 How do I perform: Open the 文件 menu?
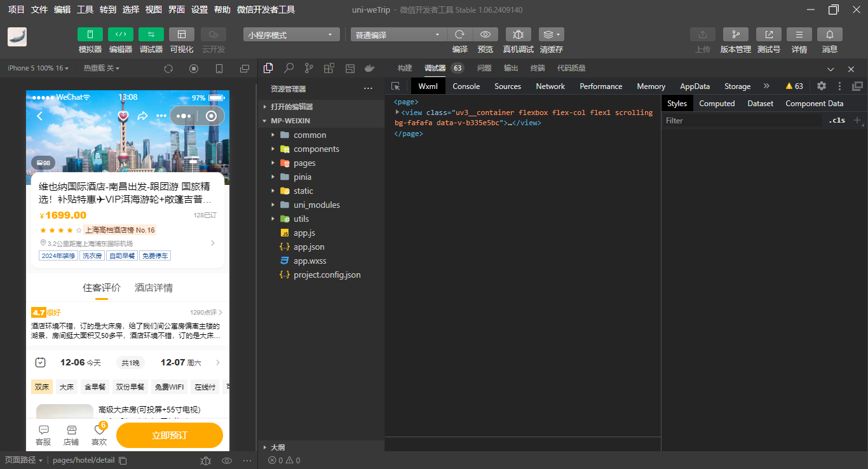39,10
